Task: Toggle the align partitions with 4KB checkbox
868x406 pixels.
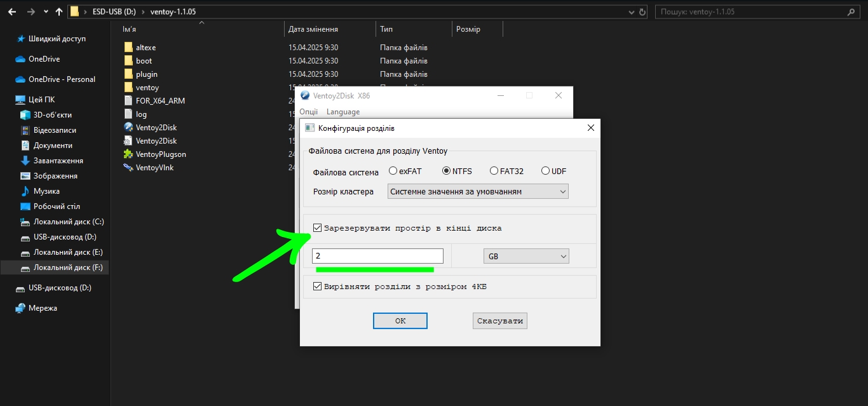Action: pos(318,287)
